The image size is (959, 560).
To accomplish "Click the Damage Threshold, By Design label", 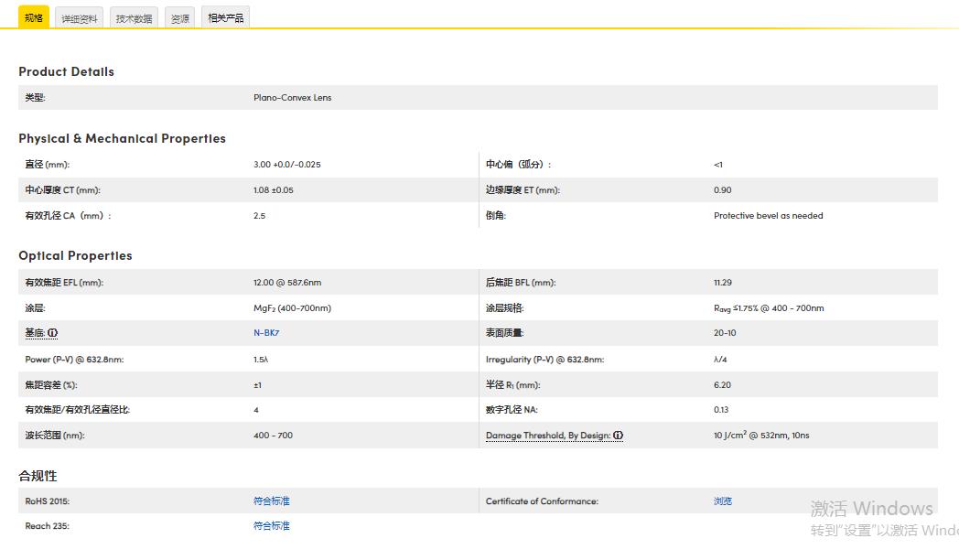I will pyautogui.click(x=548, y=436).
